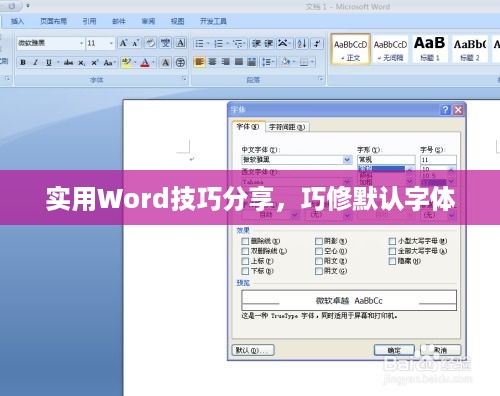The width and height of the screenshot is (500, 396).
Task: Click the Clear Formatting eraser icon
Action: pyautogui.click(x=151, y=43)
